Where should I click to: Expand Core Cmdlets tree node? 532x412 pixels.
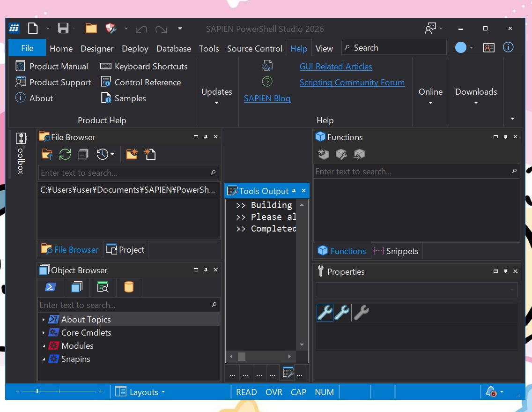44,333
